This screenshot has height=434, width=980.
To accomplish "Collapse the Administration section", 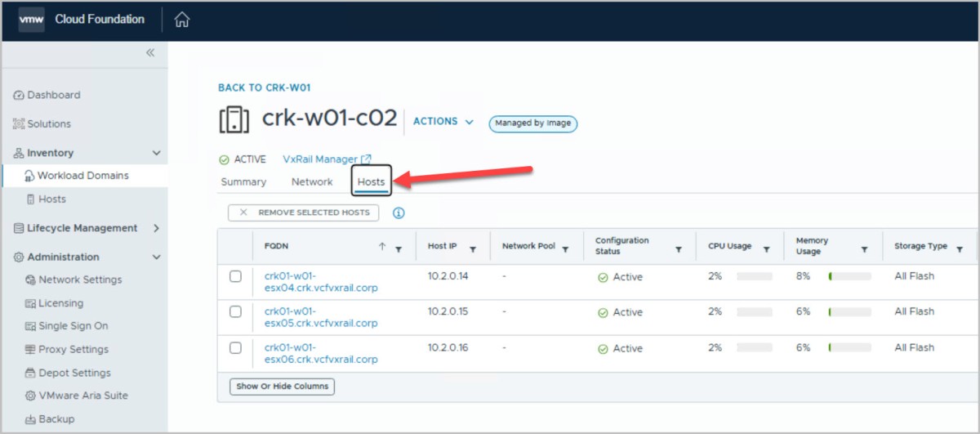I will click(156, 257).
